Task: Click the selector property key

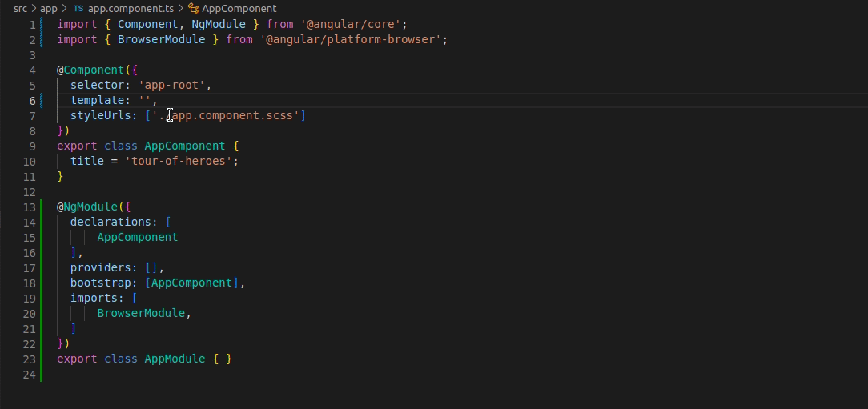Action: 98,85
